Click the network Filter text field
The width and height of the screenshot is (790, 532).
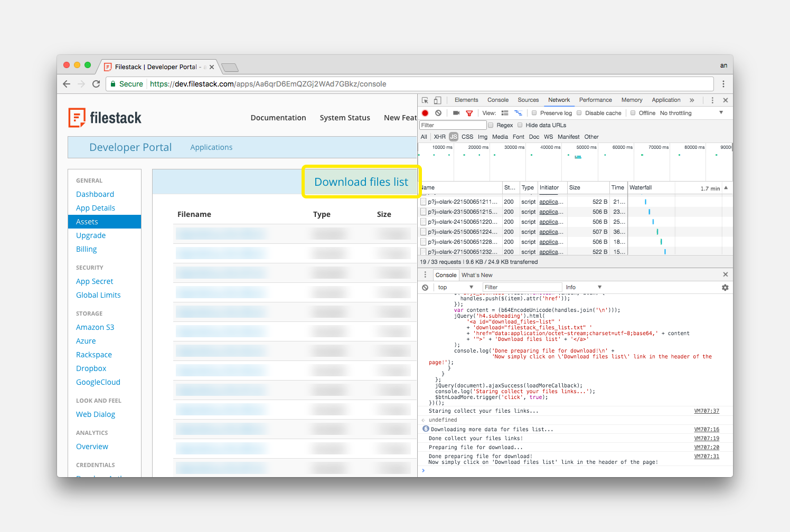[453, 125]
